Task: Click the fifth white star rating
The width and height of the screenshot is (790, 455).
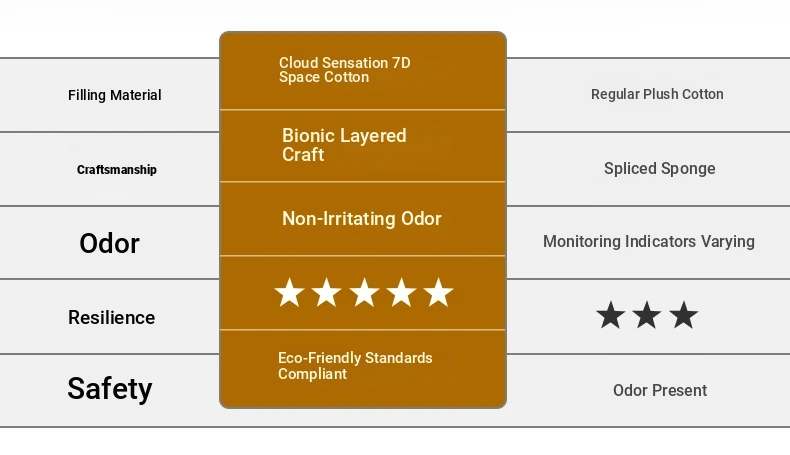Action: [438, 292]
